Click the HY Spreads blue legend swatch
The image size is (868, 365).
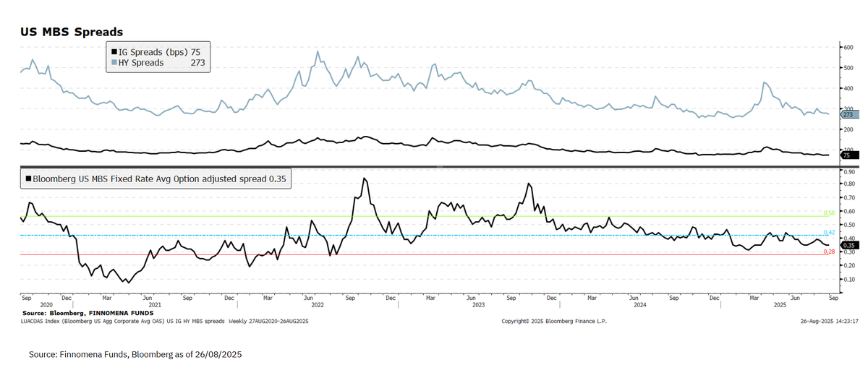114,63
